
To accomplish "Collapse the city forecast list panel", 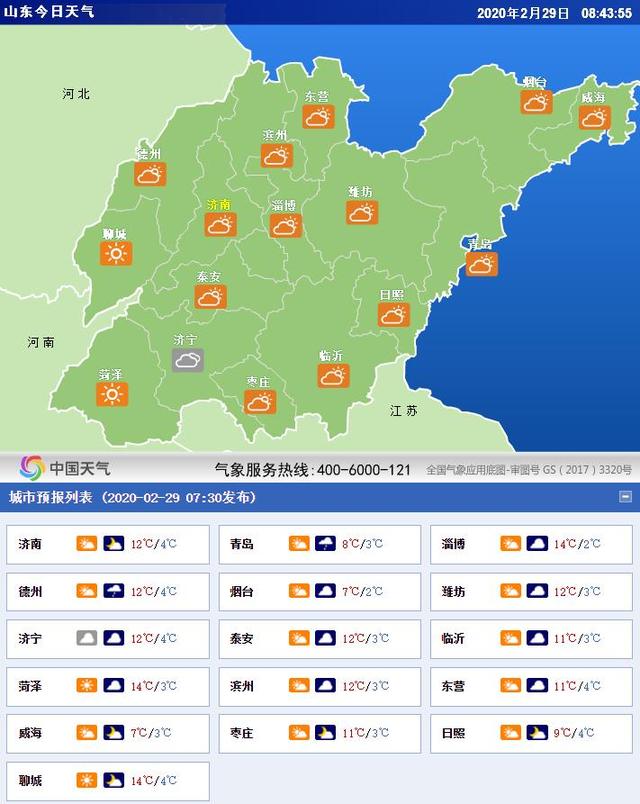I will pyautogui.click(x=625, y=496).
